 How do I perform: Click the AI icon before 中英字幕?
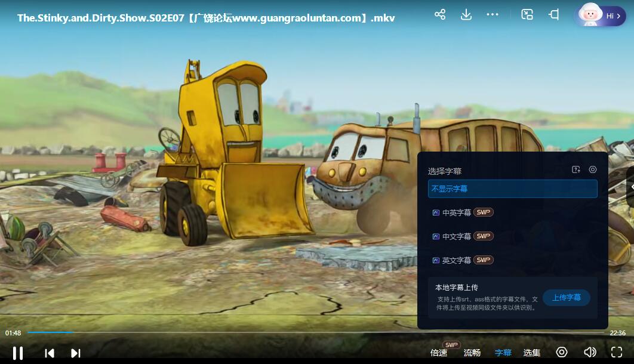(x=436, y=212)
